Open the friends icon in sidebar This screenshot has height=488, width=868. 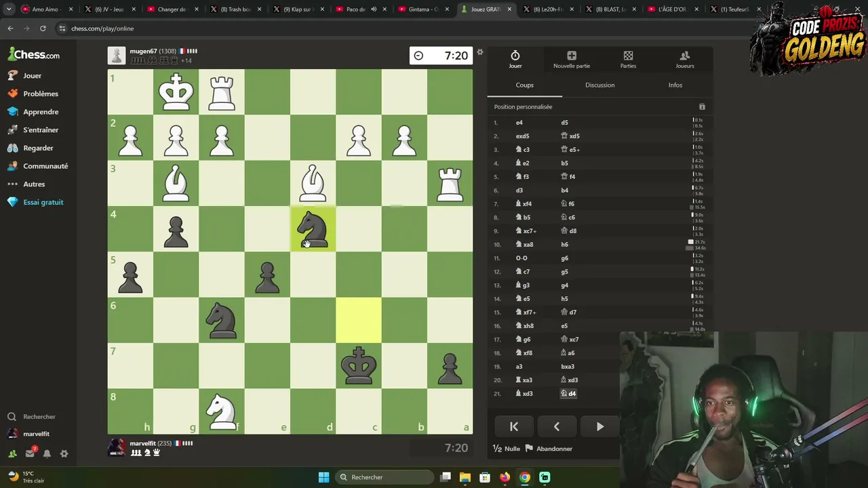pos(12,453)
